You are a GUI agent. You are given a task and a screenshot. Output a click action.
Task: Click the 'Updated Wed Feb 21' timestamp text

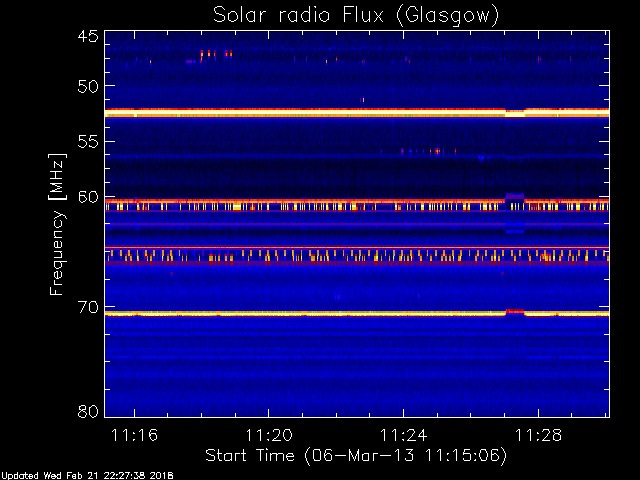(87, 476)
